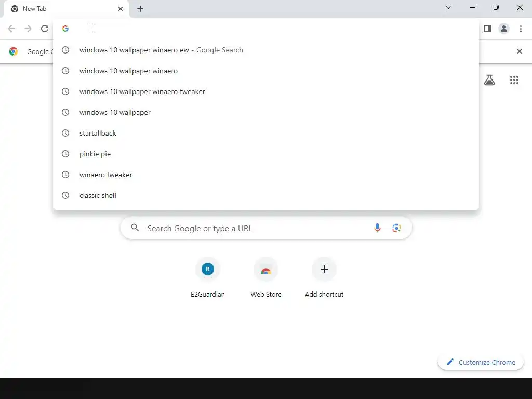532x399 pixels.
Task: Close the New Tab tab
Action: point(121,9)
